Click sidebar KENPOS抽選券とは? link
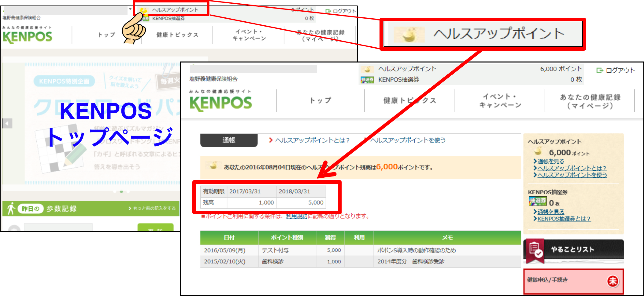Image resolution: width=644 pixels, height=296 pixels. coord(564,219)
